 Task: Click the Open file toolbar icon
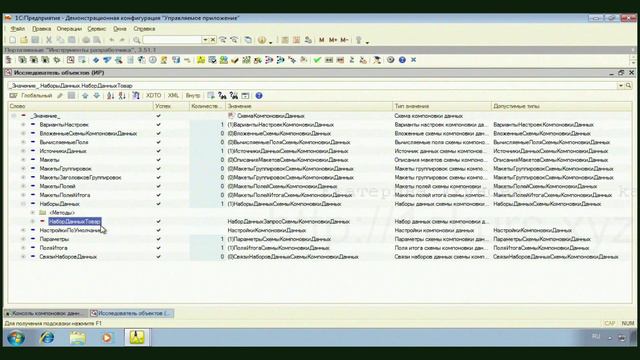pos(24,40)
